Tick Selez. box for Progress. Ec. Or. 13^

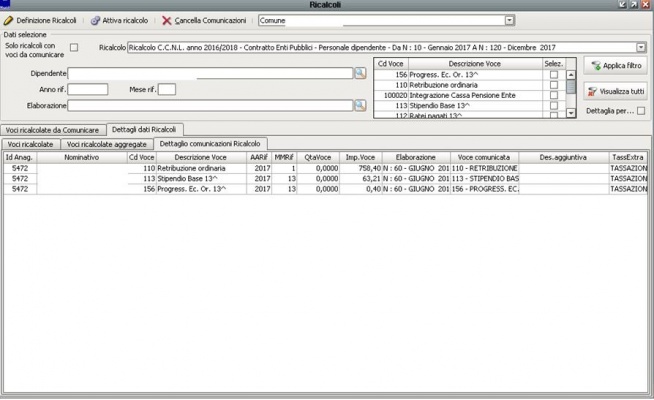tap(554, 75)
